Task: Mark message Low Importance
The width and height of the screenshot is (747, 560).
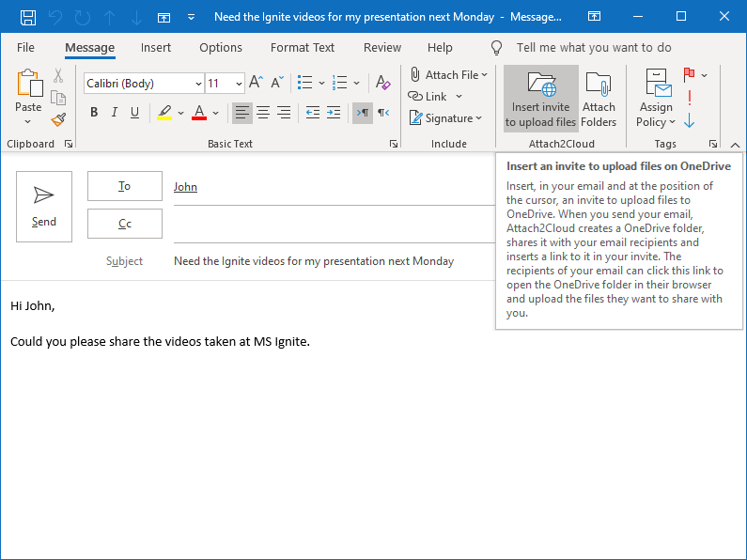Action: click(x=690, y=120)
